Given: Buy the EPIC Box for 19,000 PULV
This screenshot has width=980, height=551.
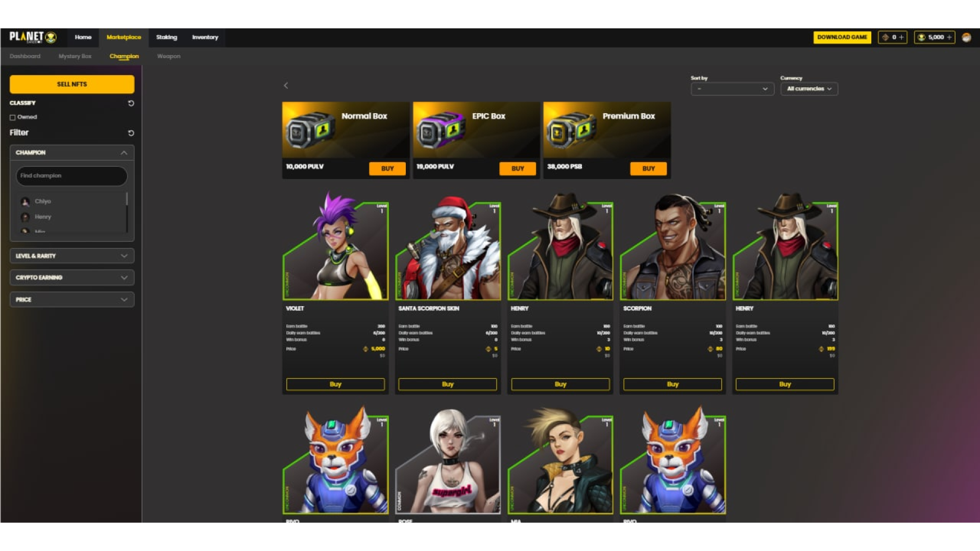Looking at the screenshot, I should 517,168.
